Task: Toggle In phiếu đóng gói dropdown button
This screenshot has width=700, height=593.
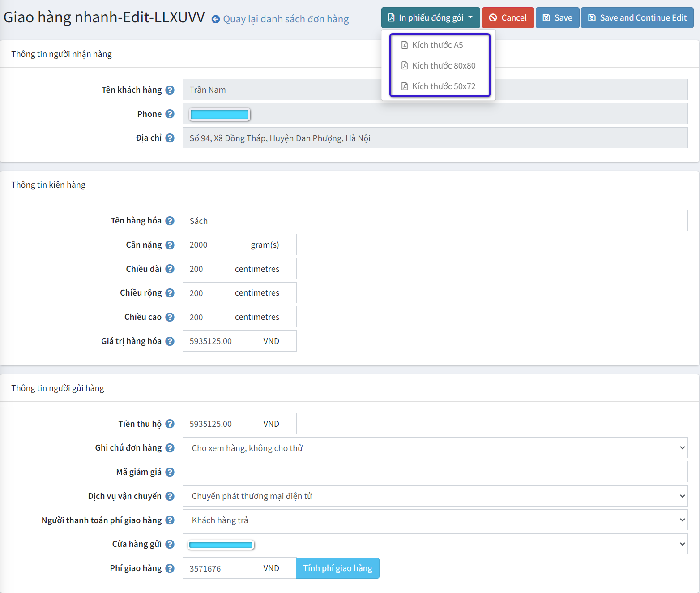Action: (x=430, y=18)
